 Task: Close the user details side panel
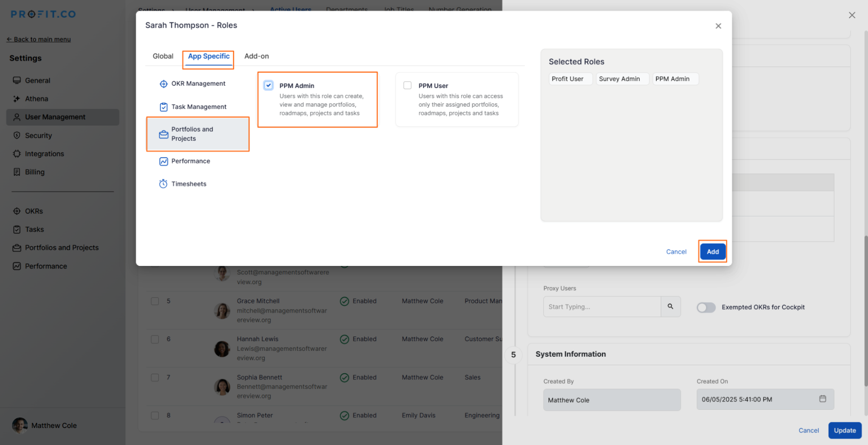[x=852, y=15]
